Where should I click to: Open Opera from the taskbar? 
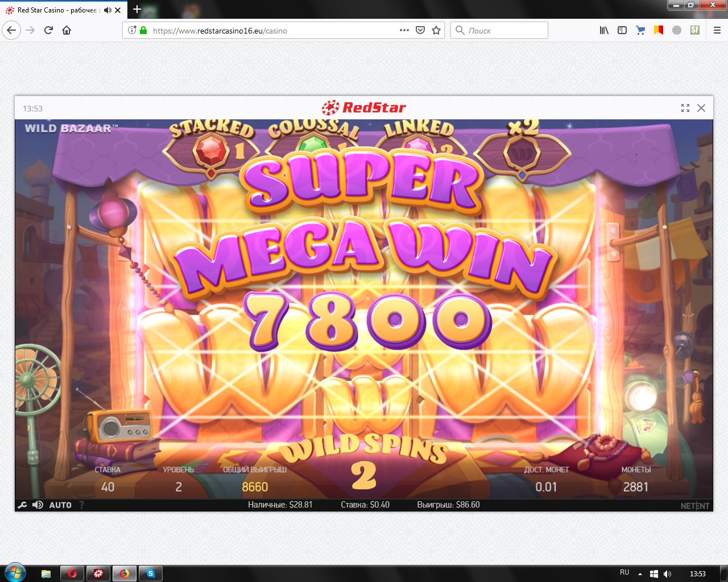coord(72,573)
